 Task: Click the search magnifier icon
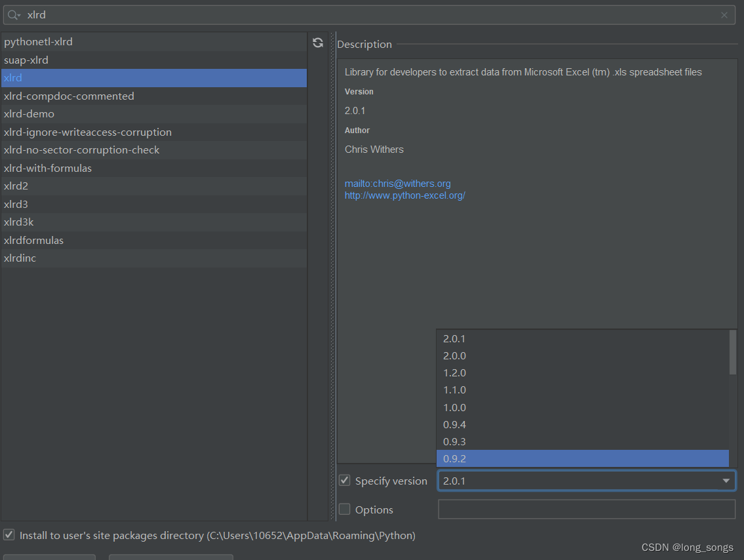click(x=13, y=15)
